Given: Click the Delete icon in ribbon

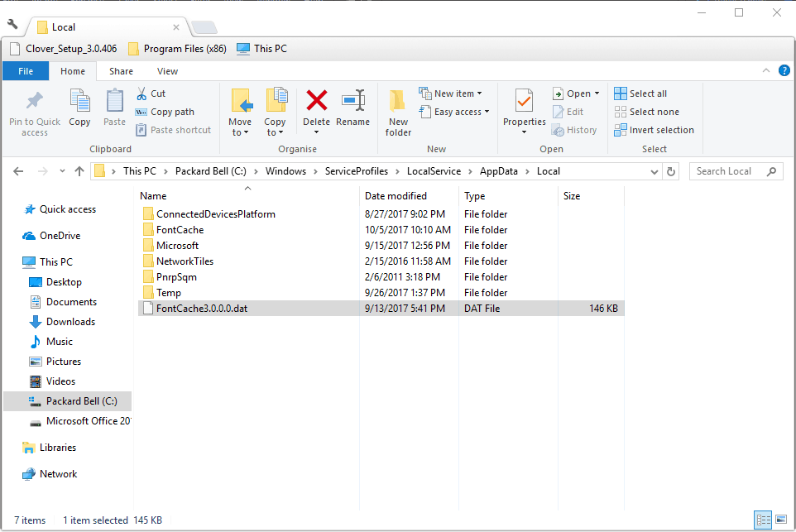Looking at the screenshot, I should coord(316,108).
